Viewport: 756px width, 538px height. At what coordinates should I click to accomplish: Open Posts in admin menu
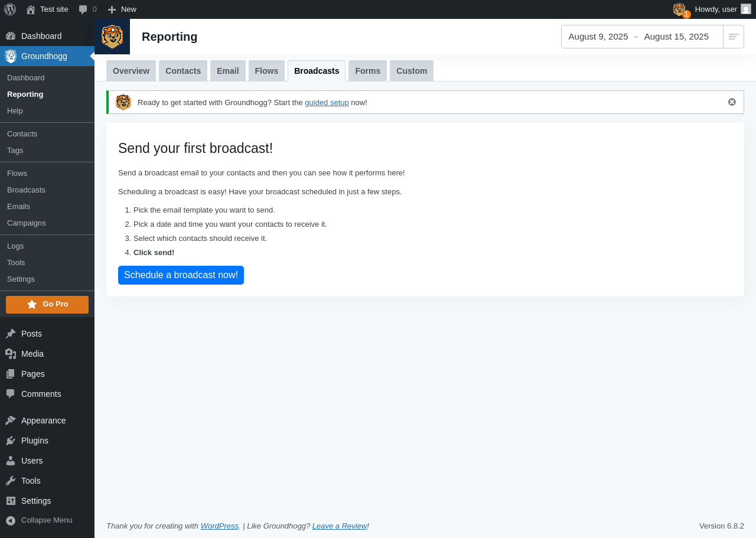(x=47, y=334)
